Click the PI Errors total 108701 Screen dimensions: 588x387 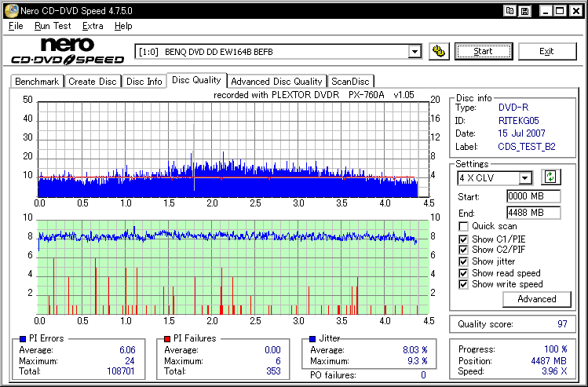coord(120,371)
